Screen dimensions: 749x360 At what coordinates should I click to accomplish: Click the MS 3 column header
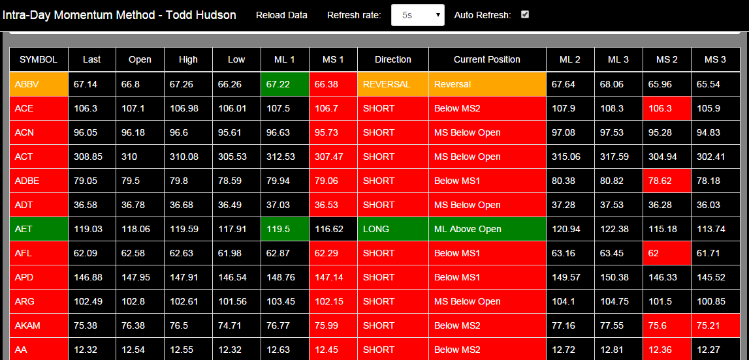[x=715, y=60]
